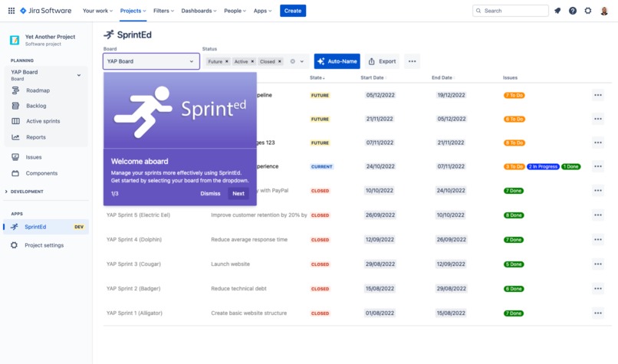This screenshot has height=364, width=618.
Task: Click the Reduce technical debt goal text
Action: 238,288
